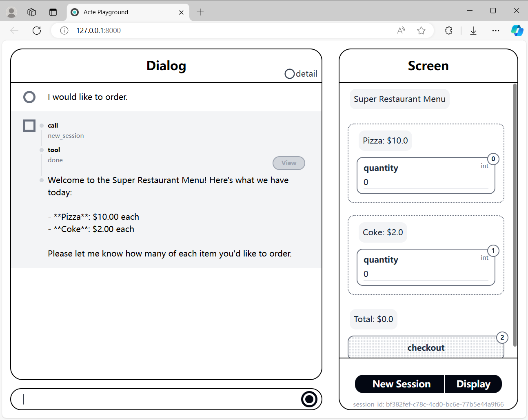Image resolution: width=528 pixels, height=420 pixels.
Task: Open Copilot from the toolbar
Action: (x=517, y=30)
